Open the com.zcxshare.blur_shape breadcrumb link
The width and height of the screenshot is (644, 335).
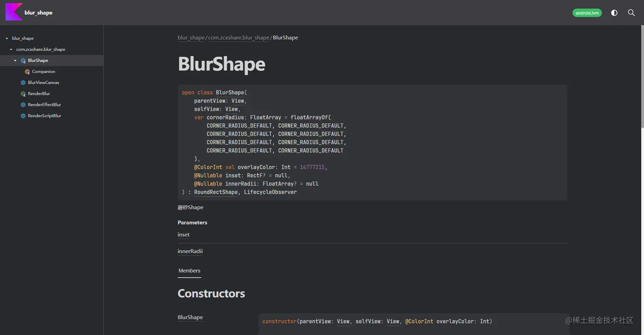tap(238, 38)
